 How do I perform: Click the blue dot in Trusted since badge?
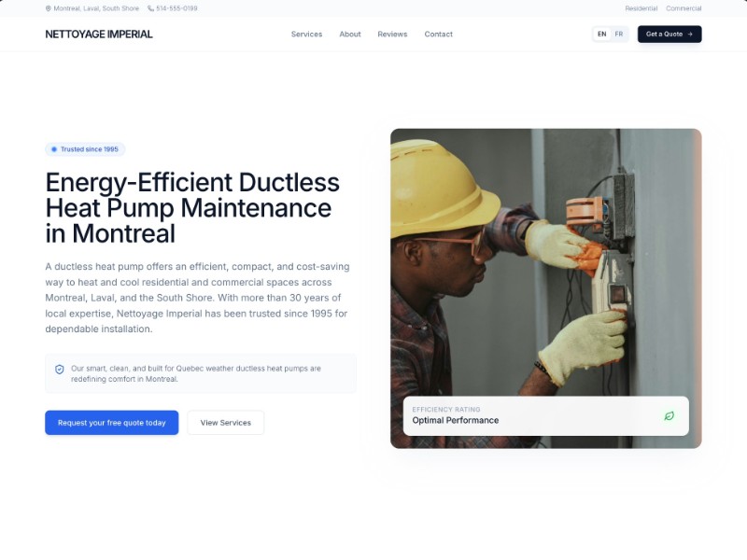54,149
